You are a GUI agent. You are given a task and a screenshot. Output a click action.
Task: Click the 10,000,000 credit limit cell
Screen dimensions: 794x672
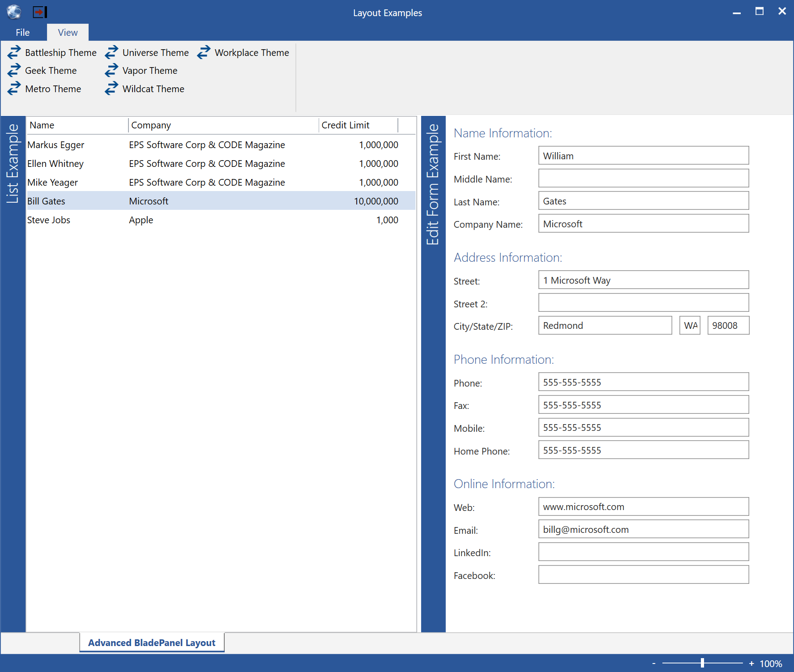[376, 201]
